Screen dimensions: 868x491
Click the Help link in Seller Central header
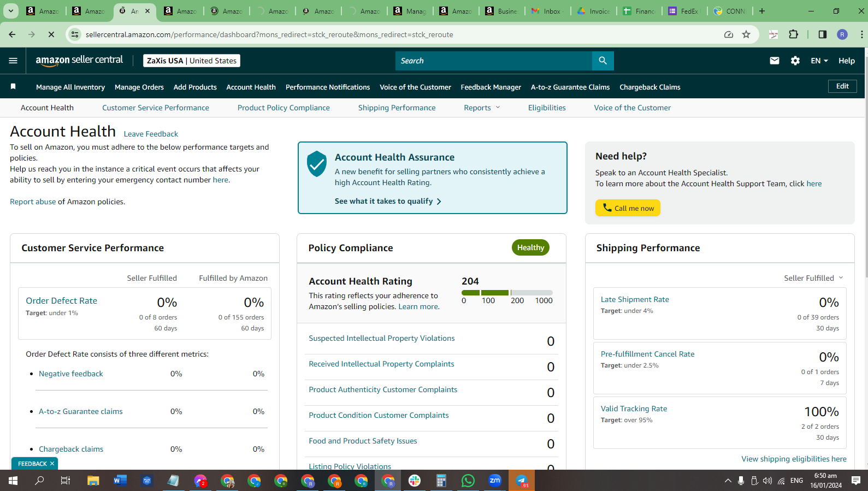[x=846, y=61]
